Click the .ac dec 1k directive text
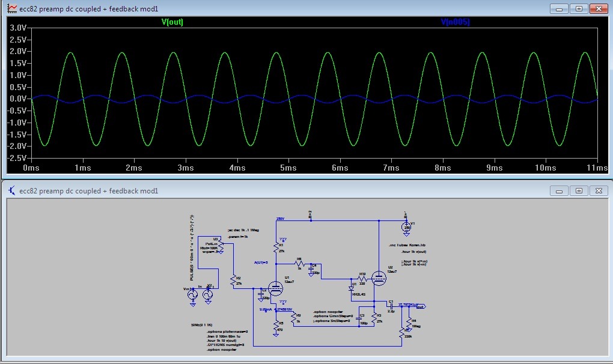 (243, 230)
